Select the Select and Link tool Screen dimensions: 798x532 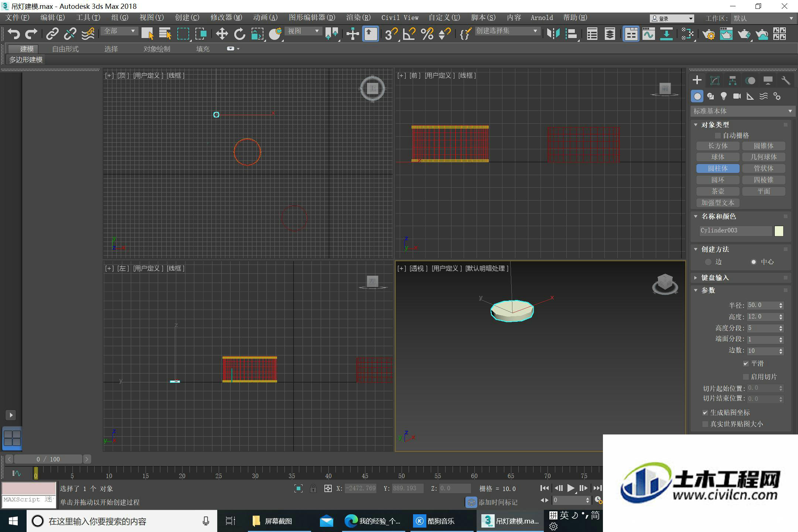tap(52, 34)
